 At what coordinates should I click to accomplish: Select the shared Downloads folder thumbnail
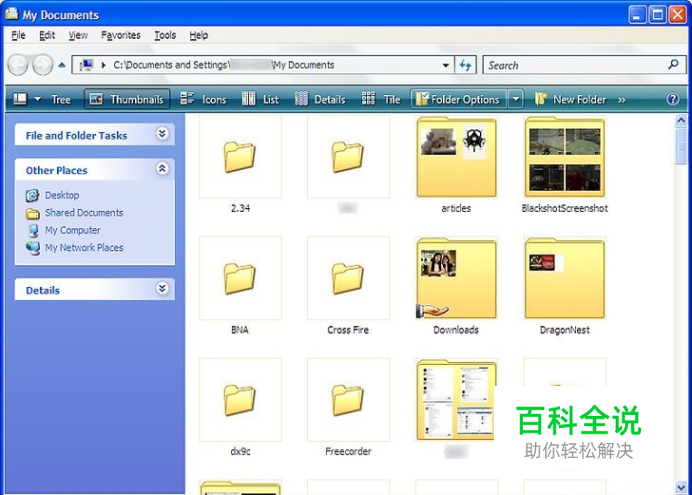click(456, 278)
